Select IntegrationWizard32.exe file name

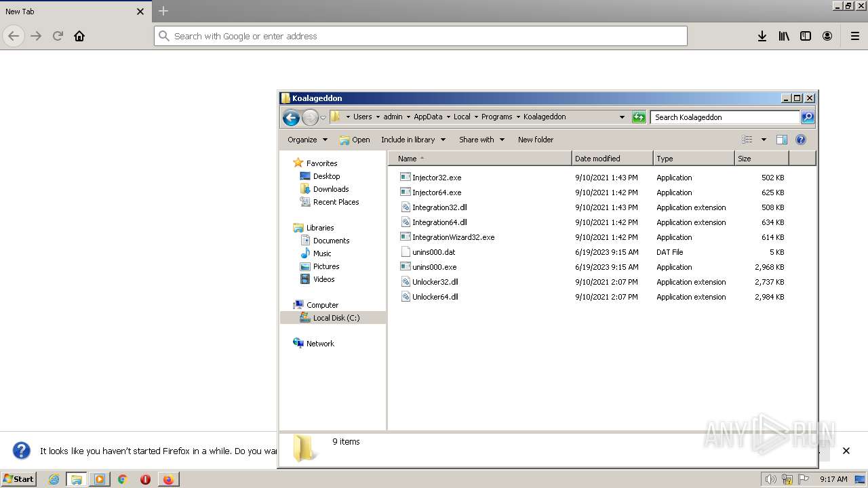[x=453, y=237]
